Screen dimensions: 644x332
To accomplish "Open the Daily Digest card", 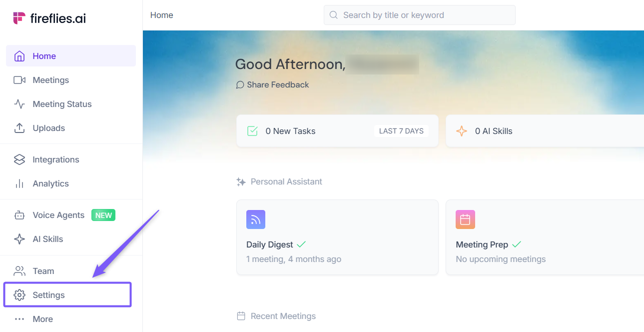I will click(337, 237).
